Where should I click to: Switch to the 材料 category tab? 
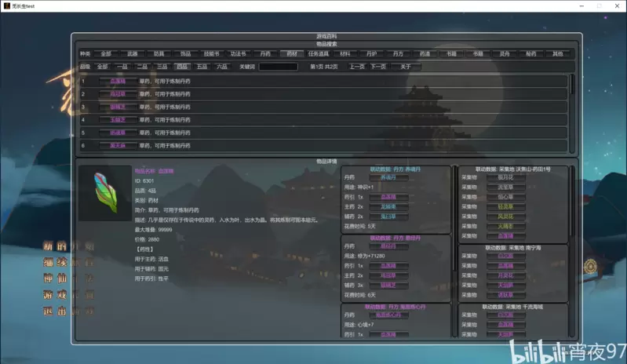(x=344, y=53)
